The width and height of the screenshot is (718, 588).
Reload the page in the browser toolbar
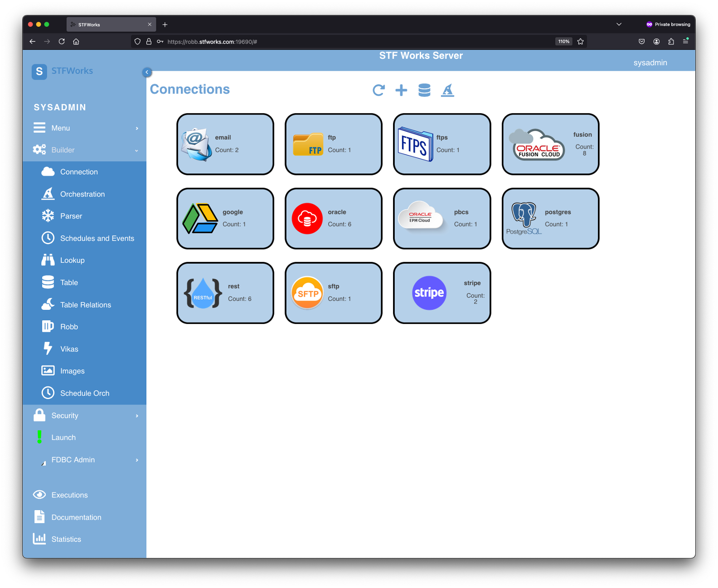(x=62, y=42)
